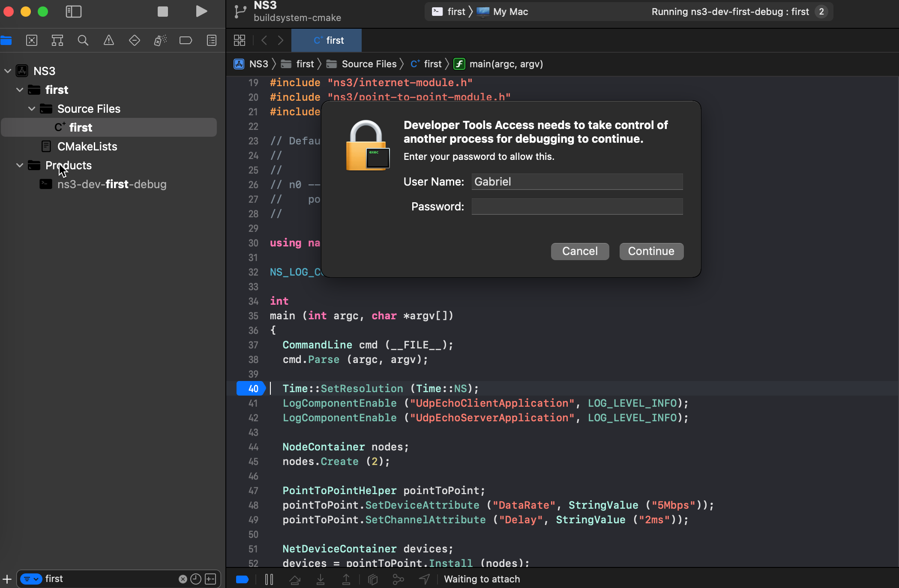Open the Source Control navigator
899x588 pixels.
(x=32, y=40)
